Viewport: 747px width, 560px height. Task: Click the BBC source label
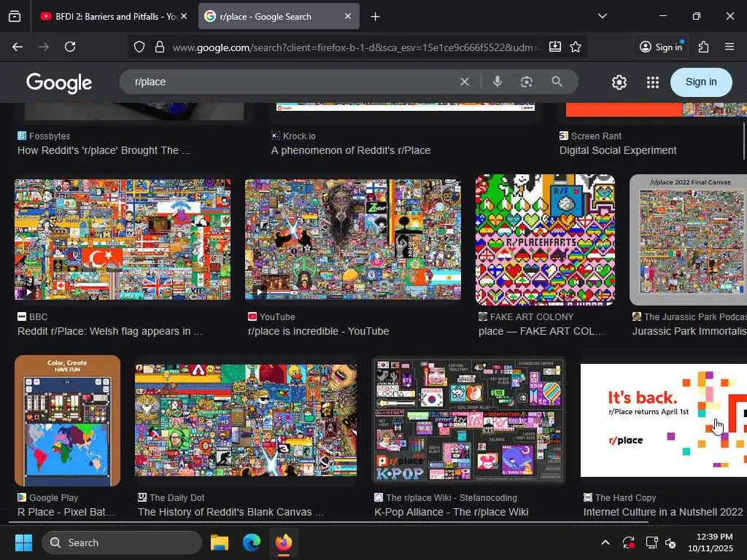point(38,317)
